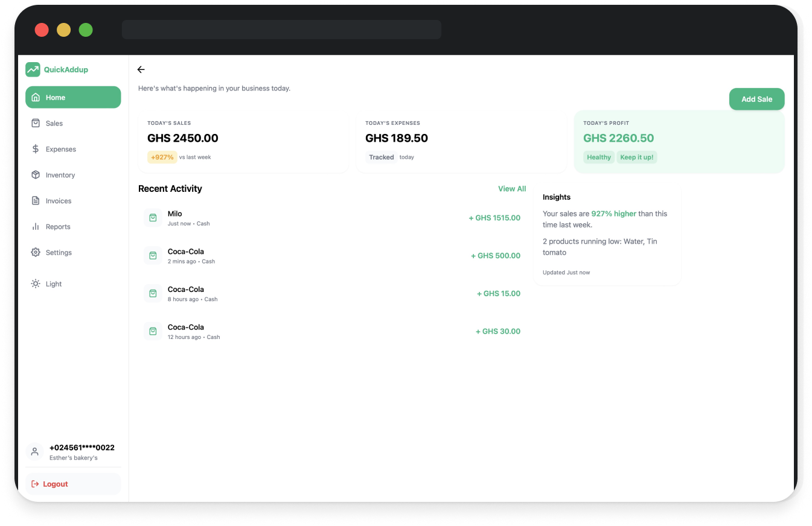
Task: Toggle the Tracked expenses badge
Action: (x=381, y=157)
